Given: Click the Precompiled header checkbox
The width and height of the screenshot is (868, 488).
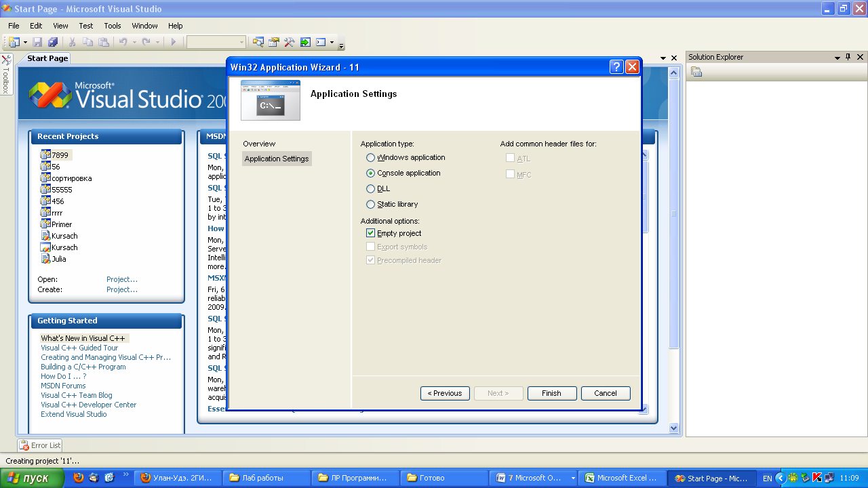Looking at the screenshot, I should (x=370, y=260).
